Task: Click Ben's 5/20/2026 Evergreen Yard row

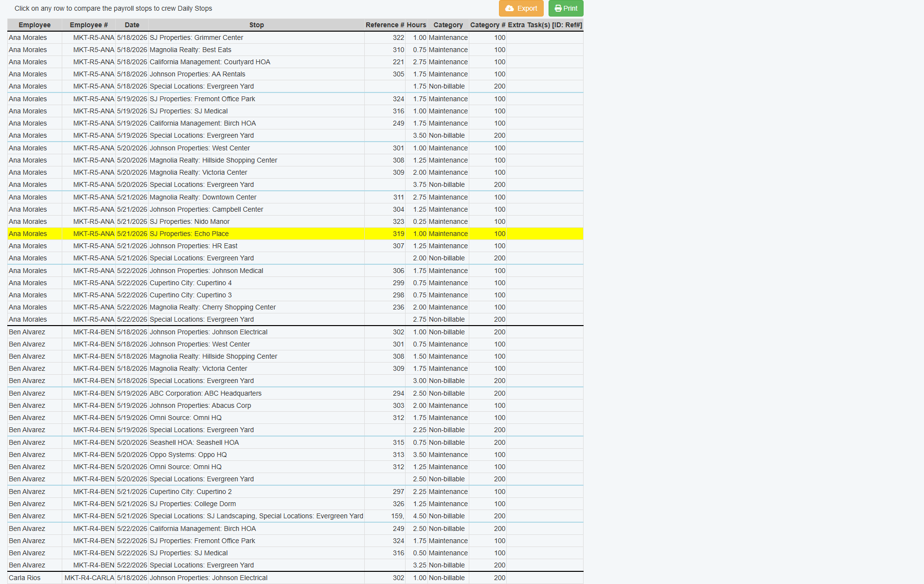Action: click(295, 479)
